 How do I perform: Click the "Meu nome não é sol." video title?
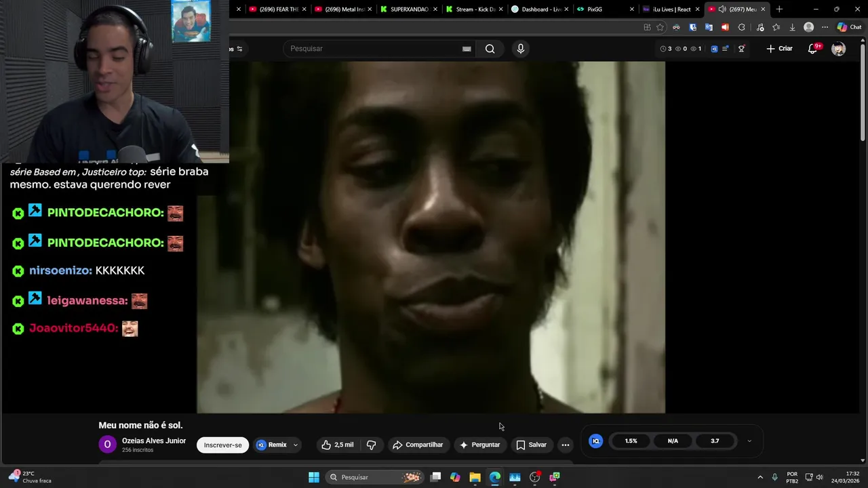click(x=141, y=426)
